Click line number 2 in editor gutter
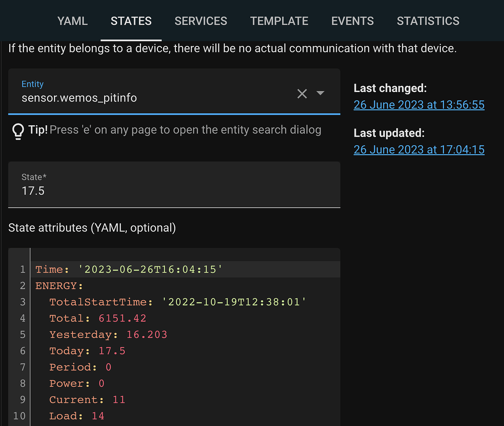This screenshot has height=426, width=504. point(23,286)
